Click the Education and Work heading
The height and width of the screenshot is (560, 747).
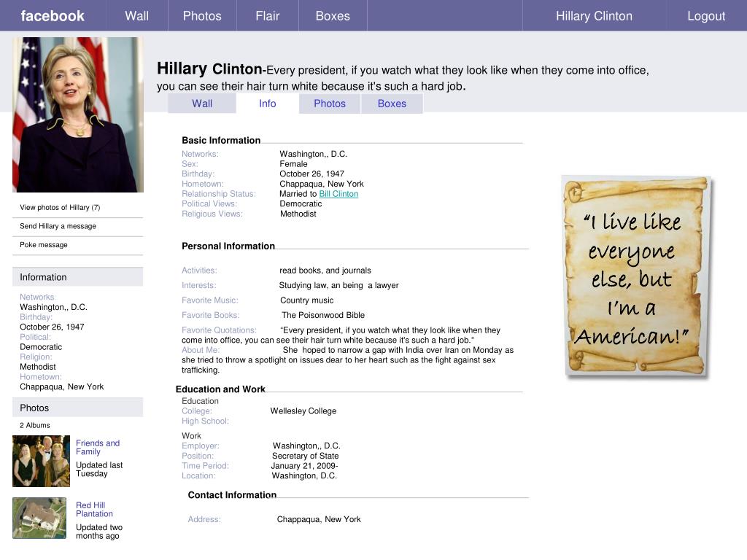click(x=220, y=389)
